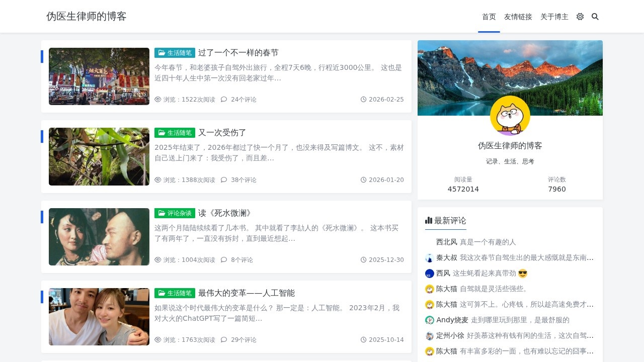Screen dimensions: 644x362
Task: Open 秦大叔's comment about 春节自驾
Action: (x=527, y=257)
